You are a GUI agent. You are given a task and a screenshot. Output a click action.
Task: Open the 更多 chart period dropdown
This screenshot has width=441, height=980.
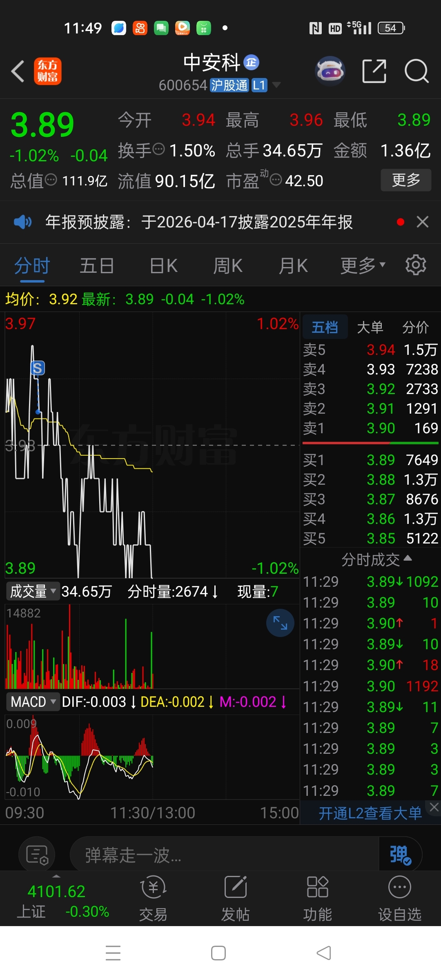tap(363, 266)
